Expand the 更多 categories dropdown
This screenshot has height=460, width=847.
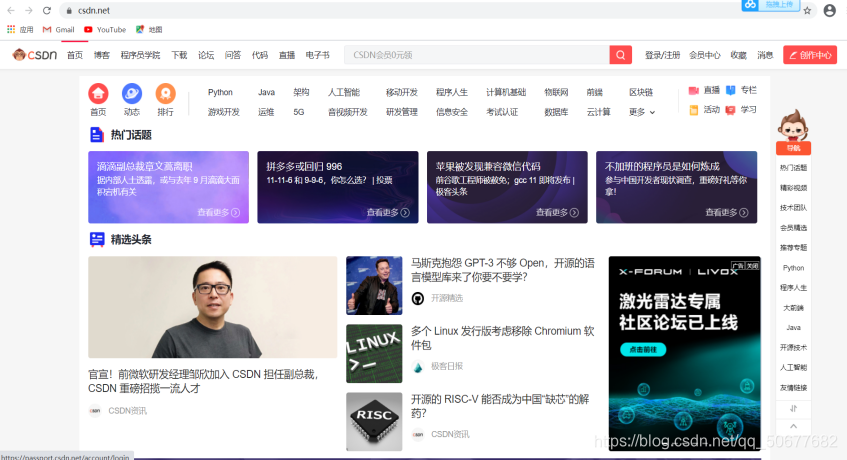[642, 112]
